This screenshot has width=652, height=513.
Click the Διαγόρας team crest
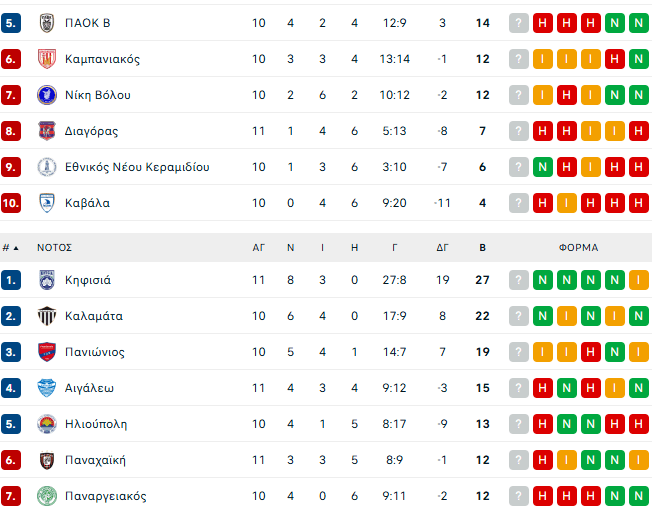[46, 131]
